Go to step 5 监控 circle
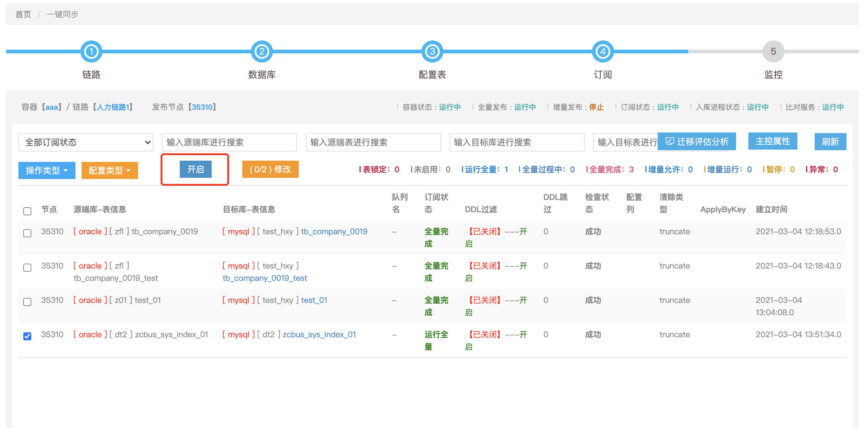This screenshot has height=428, width=868. [773, 52]
